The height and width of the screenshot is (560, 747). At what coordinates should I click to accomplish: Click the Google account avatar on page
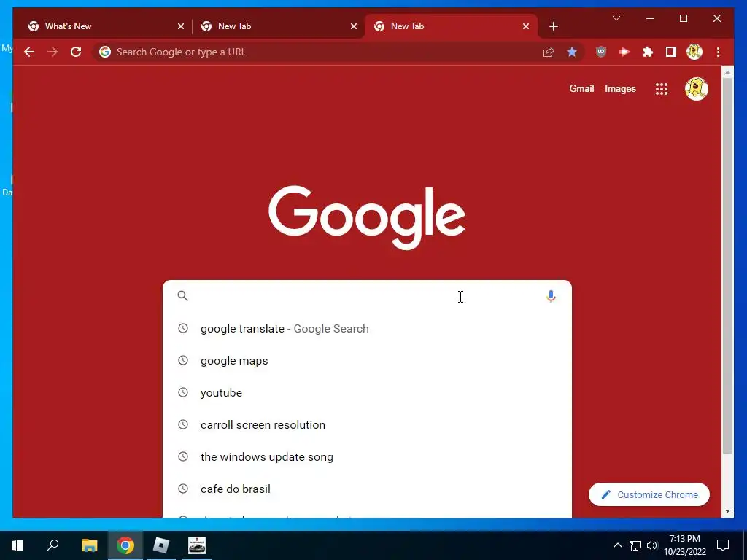[x=697, y=89]
